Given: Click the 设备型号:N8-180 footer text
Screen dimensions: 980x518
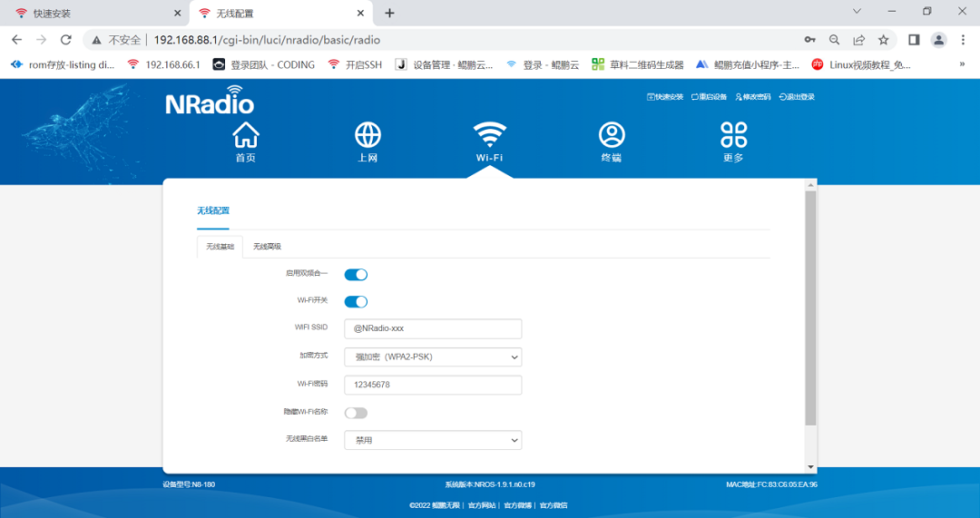Looking at the screenshot, I should (x=189, y=484).
